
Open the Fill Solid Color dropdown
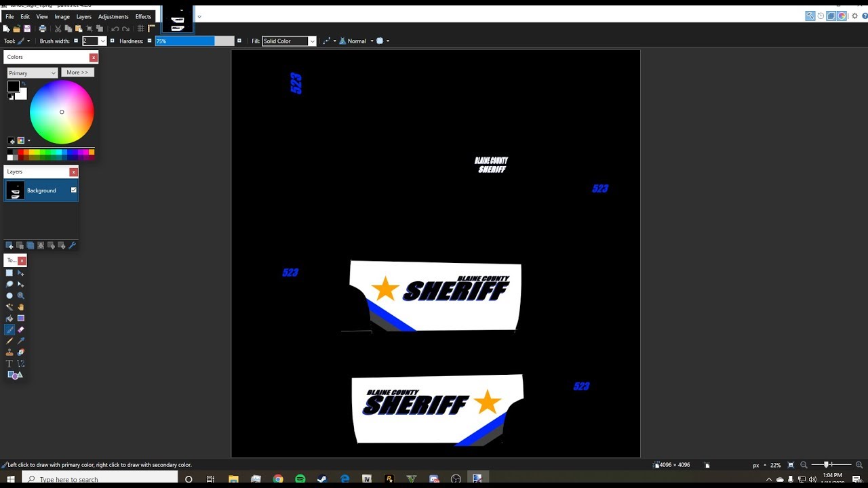click(x=290, y=41)
